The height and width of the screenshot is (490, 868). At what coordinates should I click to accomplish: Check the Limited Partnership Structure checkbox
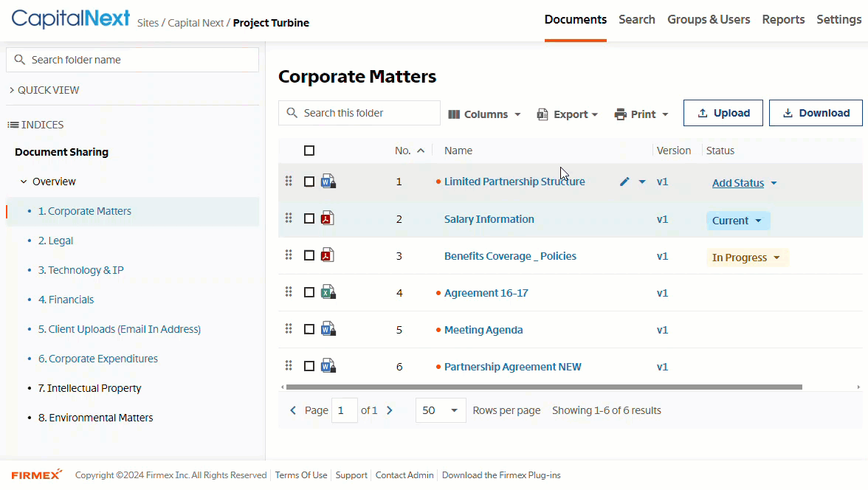309,182
